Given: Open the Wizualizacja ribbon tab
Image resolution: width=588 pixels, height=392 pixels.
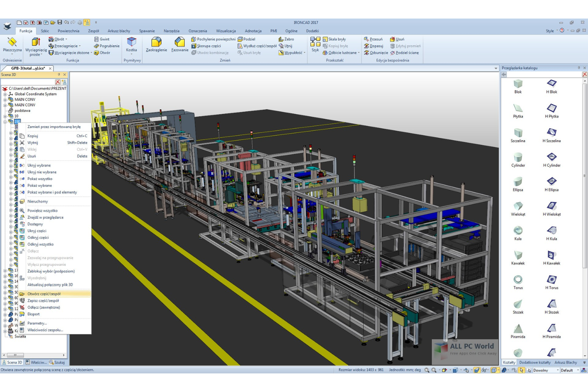Looking at the screenshot, I should 226,31.
